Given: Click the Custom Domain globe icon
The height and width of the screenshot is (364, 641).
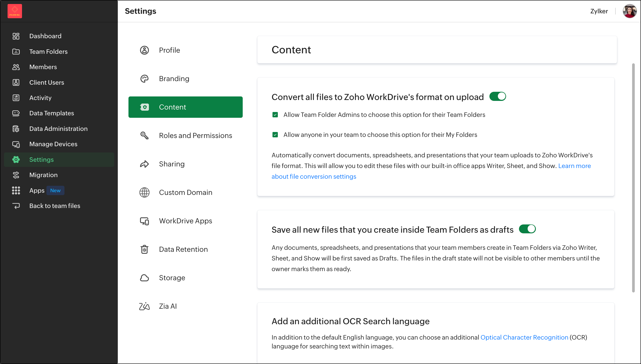Looking at the screenshot, I should pyautogui.click(x=144, y=192).
